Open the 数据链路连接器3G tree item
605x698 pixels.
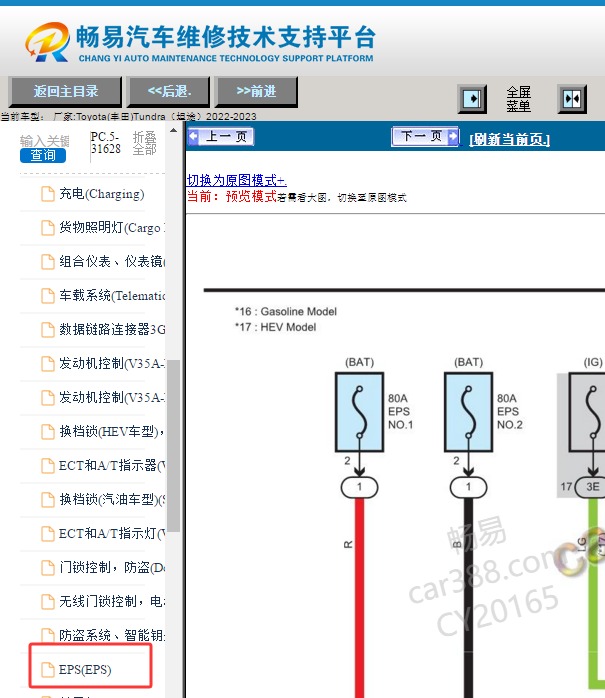(x=111, y=329)
